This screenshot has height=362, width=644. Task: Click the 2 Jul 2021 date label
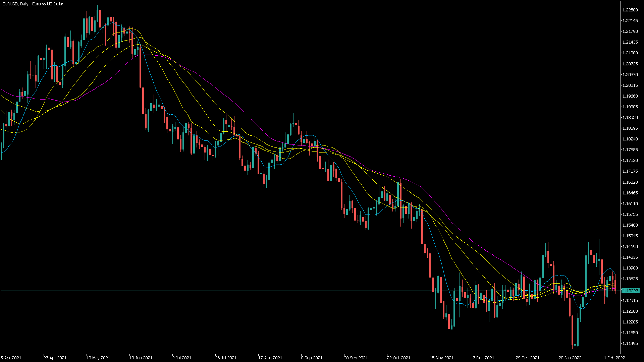click(x=182, y=358)
